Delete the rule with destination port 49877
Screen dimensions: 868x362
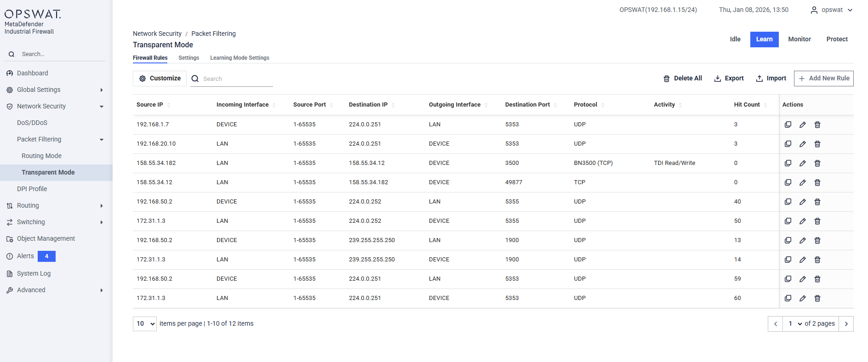click(817, 182)
